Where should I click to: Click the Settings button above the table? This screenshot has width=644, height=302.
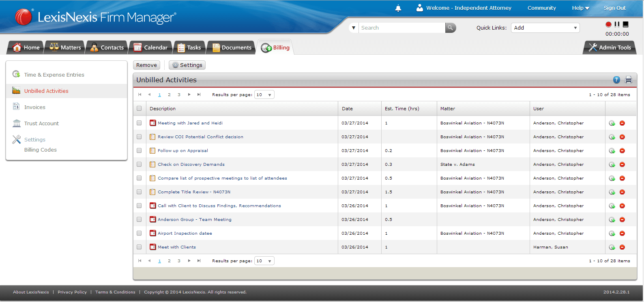point(187,65)
